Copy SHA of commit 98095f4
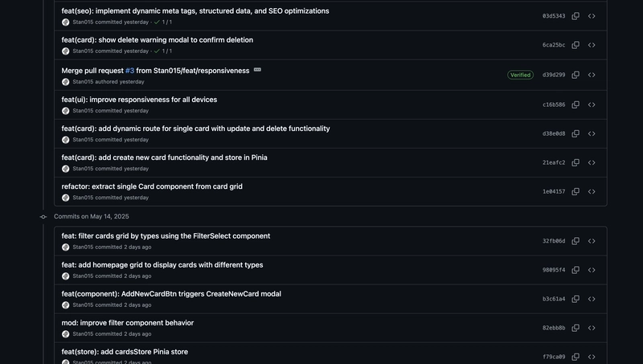 coord(575,270)
